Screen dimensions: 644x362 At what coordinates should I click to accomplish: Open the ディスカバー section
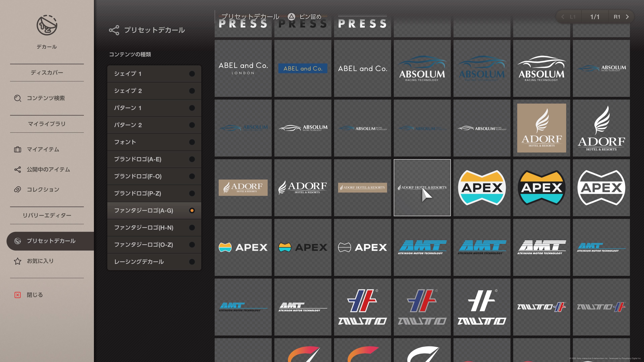click(47, 73)
